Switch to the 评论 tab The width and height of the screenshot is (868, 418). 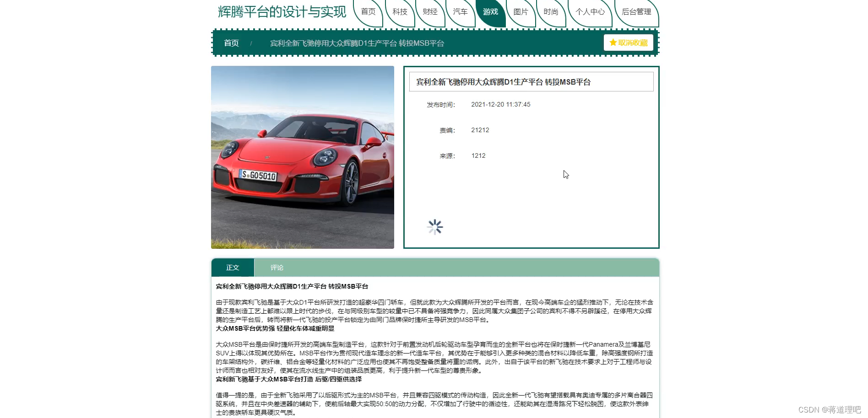click(x=277, y=268)
